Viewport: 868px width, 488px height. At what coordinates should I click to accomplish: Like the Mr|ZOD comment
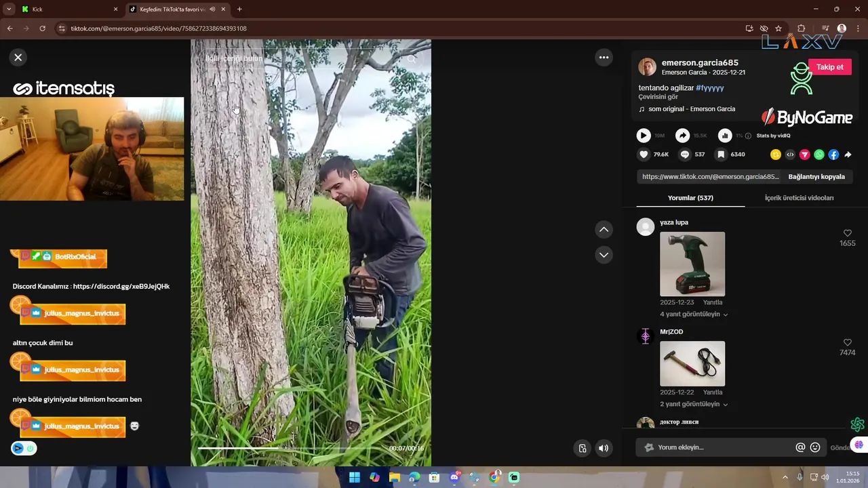click(847, 343)
